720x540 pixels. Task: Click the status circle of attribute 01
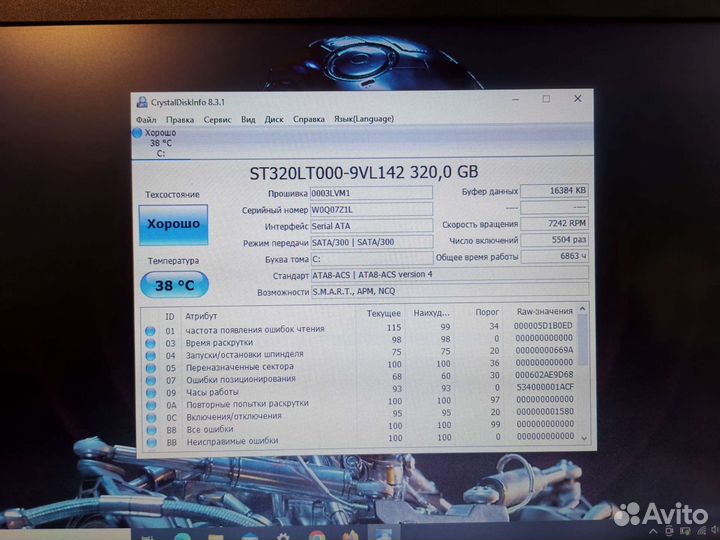click(150, 331)
